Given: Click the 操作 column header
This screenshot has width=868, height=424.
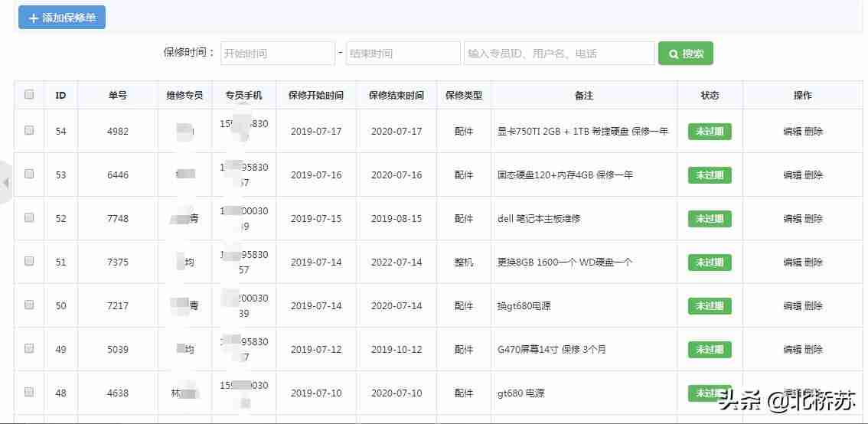Looking at the screenshot, I should [803, 95].
